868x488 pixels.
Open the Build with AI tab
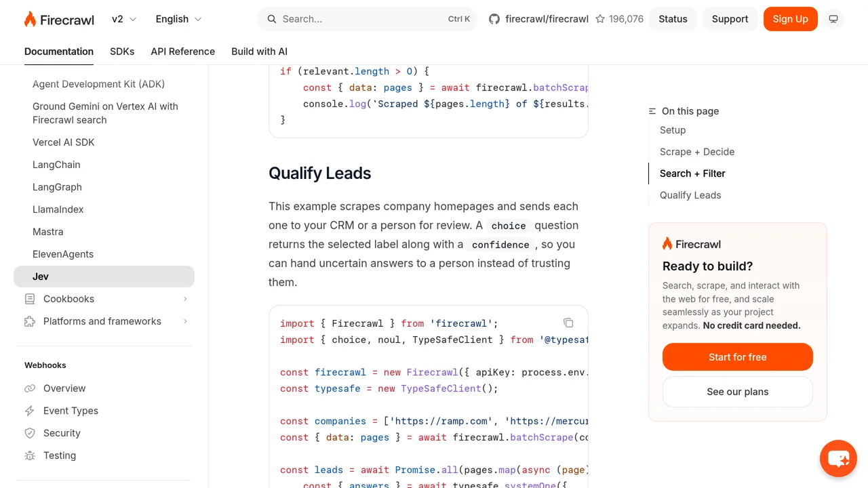point(259,52)
